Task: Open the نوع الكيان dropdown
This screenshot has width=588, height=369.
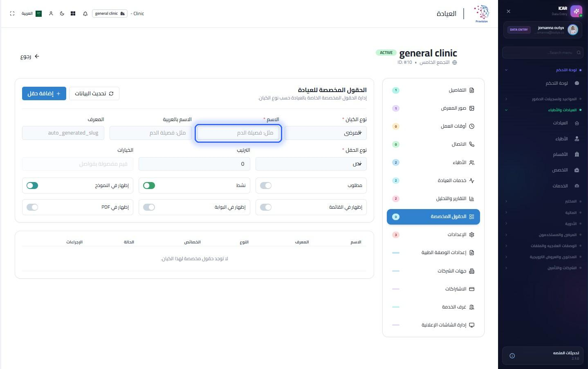Action: click(x=325, y=133)
